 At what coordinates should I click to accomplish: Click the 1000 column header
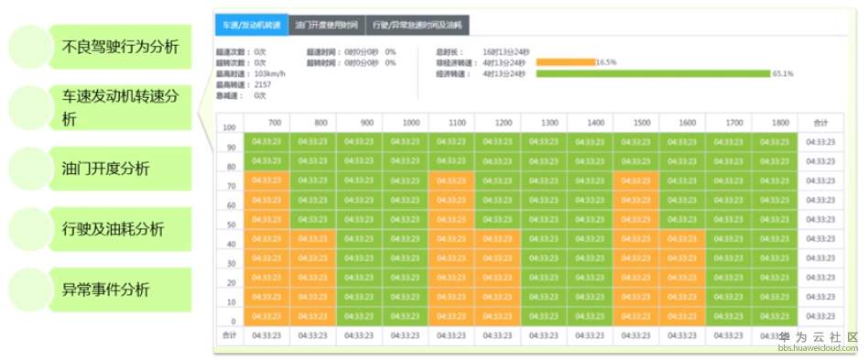point(406,123)
